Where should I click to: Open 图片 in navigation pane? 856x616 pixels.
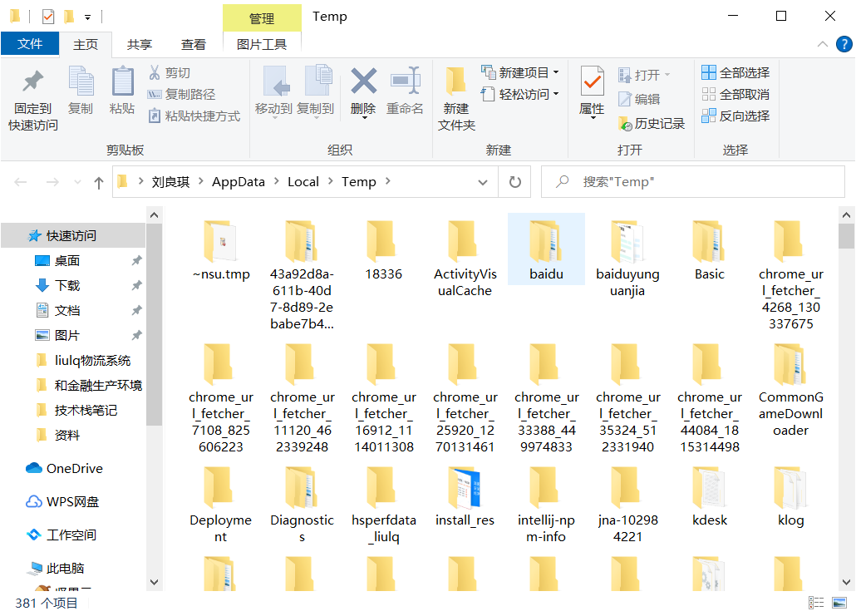coord(67,335)
